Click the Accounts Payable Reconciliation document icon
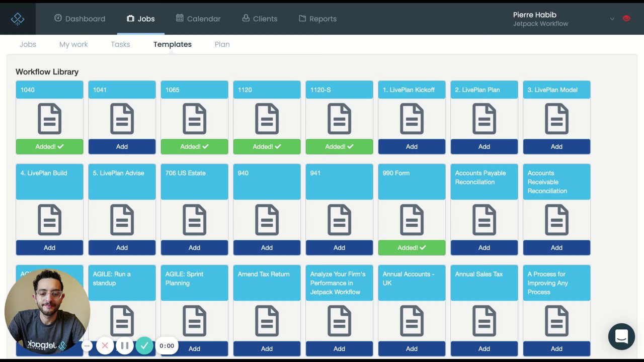644x362 pixels. 484,220
